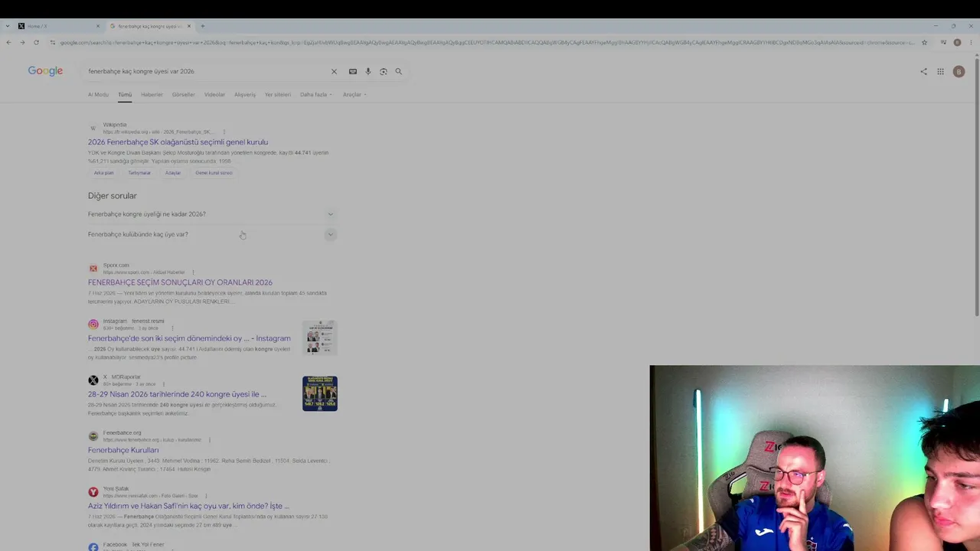Image resolution: width=980 pixels, height=551 pixels.
Task: Open more options for Sporx.com result
Action: pyautogui.click(x=193, y=272)
